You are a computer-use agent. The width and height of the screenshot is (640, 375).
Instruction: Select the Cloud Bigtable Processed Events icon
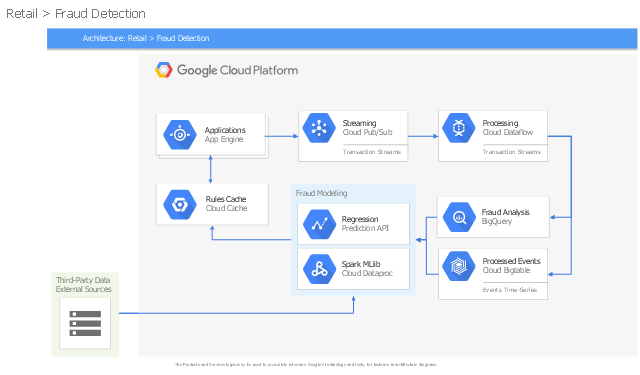(459, 266)
